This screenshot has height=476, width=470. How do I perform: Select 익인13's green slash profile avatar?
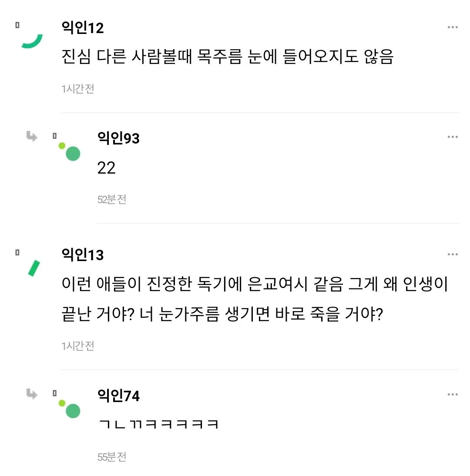click(34, 268)
